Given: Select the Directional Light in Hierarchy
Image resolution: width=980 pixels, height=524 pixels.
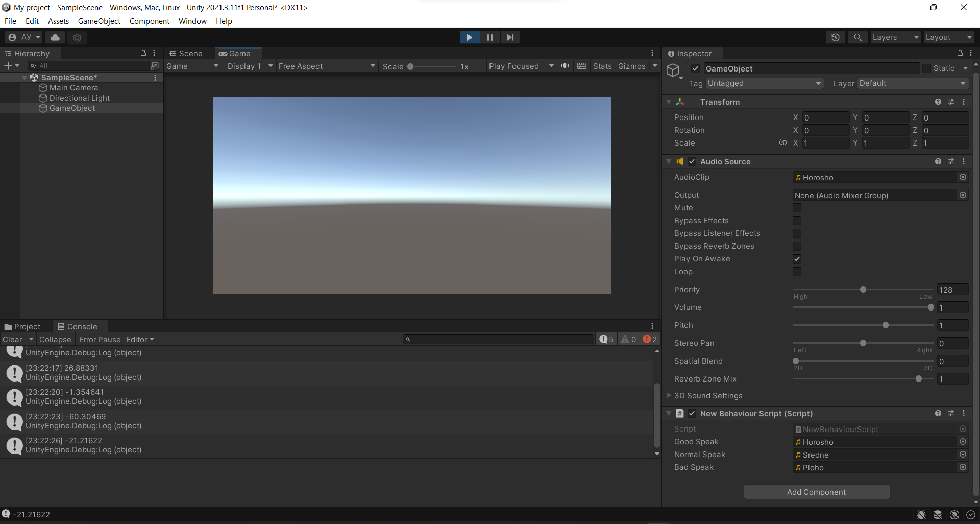Looking at the screenshot, I should [x=80, y=98].
